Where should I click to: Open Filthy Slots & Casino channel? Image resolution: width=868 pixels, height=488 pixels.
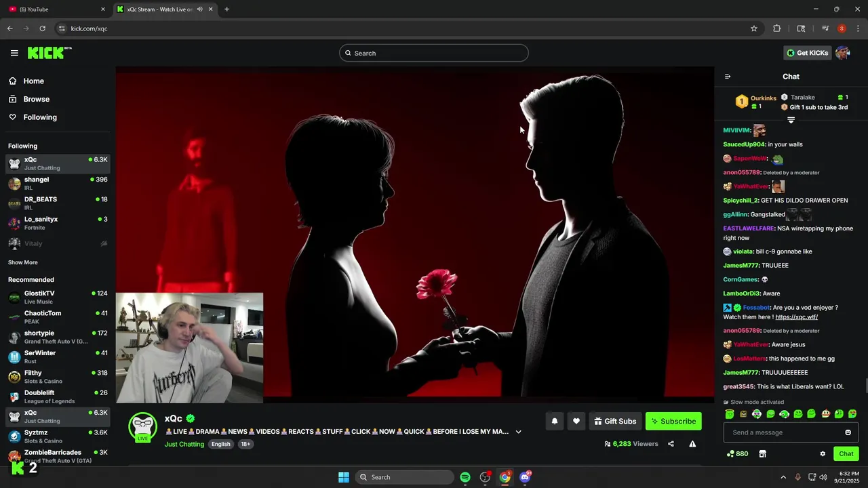click(x=58, y=376)
